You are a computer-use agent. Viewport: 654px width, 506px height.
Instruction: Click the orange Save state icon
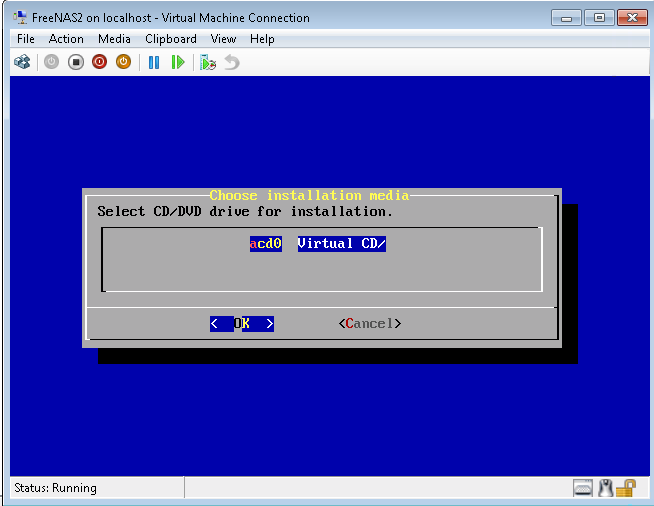coord(123,62)
